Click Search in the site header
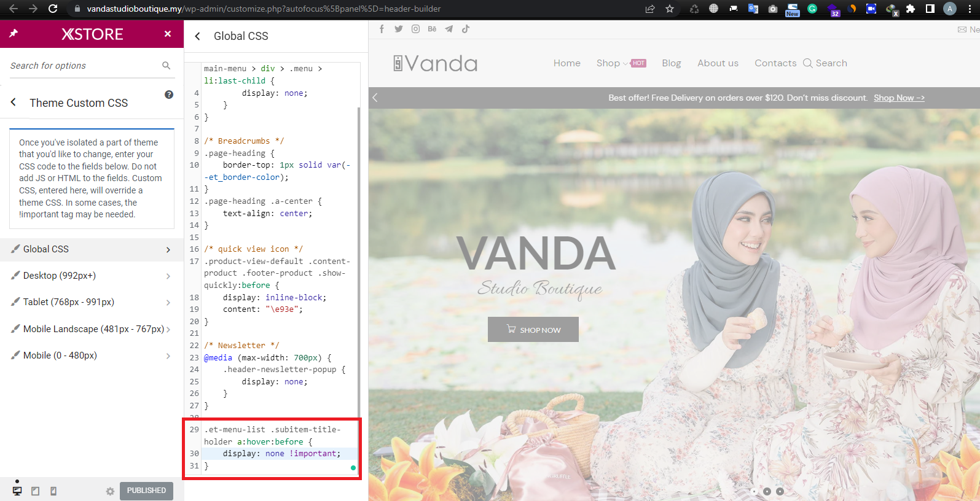The height and width of the screenshot is (501, 980). [x=825, y=63]
